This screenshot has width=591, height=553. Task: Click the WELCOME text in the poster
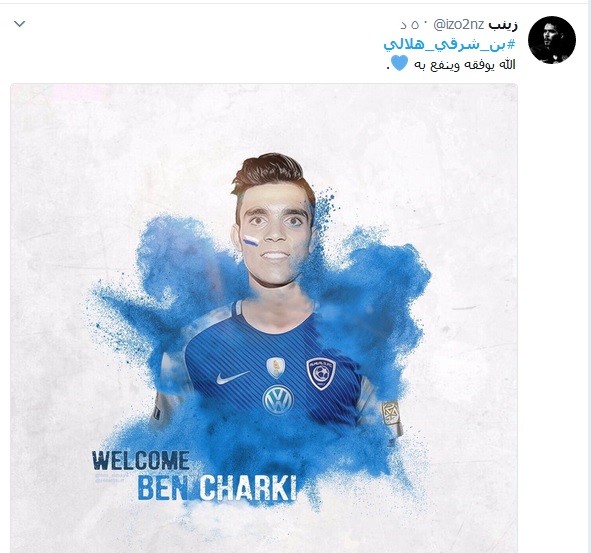141,460
